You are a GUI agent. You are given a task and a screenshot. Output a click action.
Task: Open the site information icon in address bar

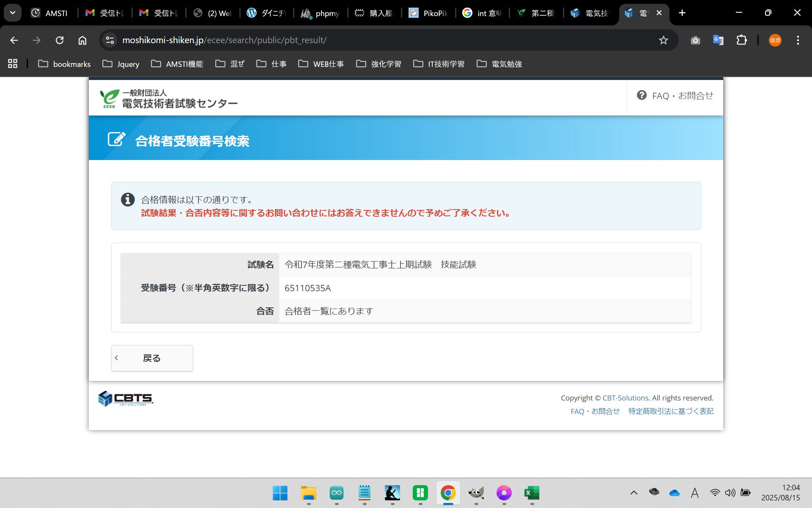pos(110,40)
